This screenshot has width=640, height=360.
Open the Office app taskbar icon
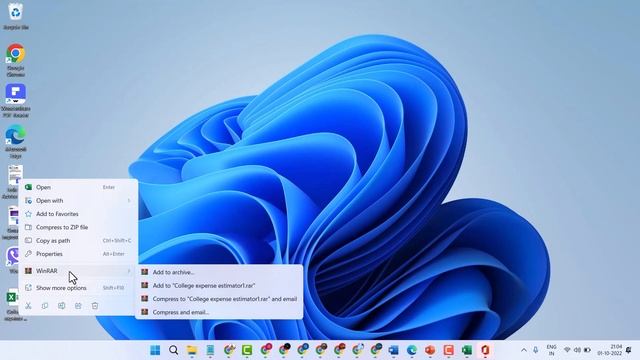tap(485, 350)
